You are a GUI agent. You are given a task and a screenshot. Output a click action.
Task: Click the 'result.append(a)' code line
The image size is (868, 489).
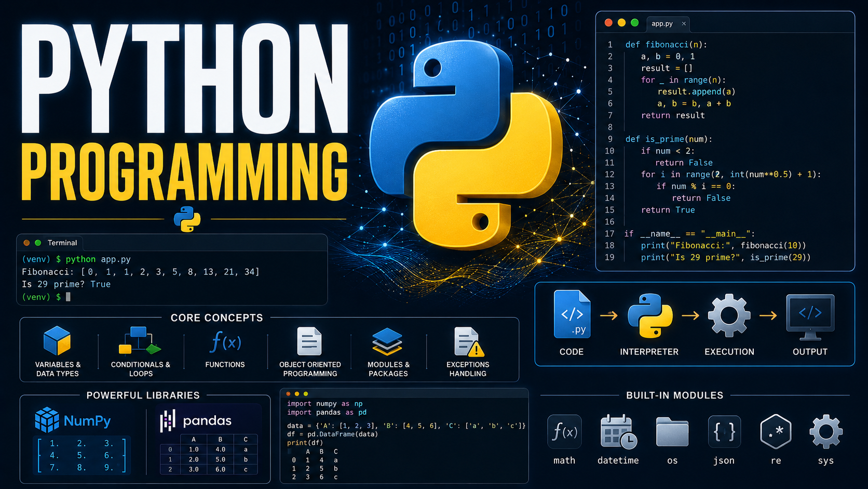pyautogui.click(x=696, y=91)
